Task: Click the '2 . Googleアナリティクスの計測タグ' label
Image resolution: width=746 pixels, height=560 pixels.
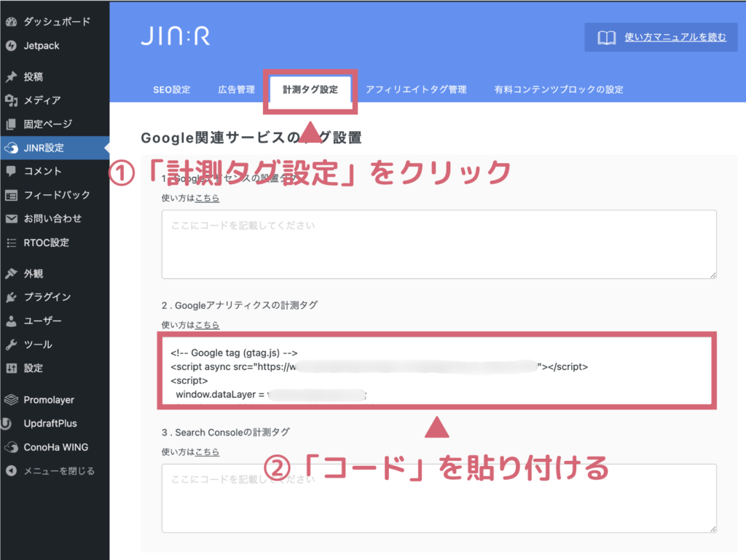Action: click(x=239, y=305)
